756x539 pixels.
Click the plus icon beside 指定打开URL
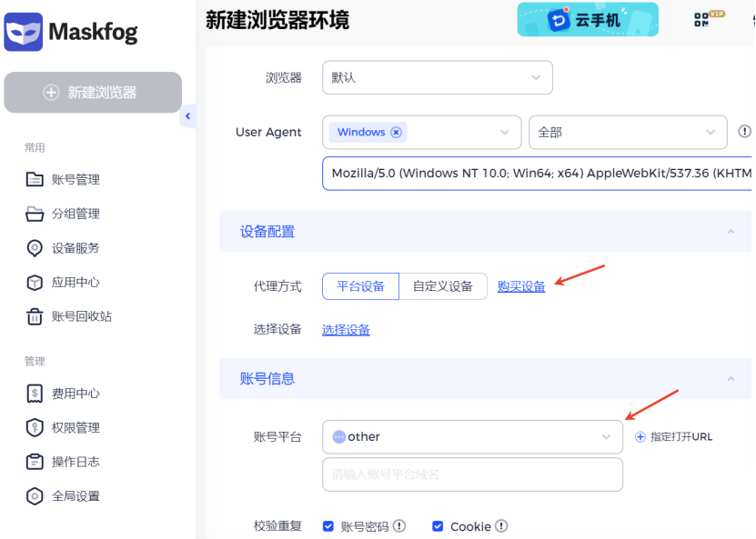click(640, 437)
